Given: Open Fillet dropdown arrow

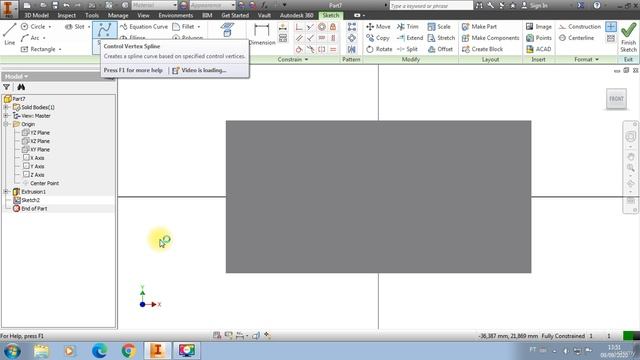Looking at the screenshot, I should click(x=199, y=27).
